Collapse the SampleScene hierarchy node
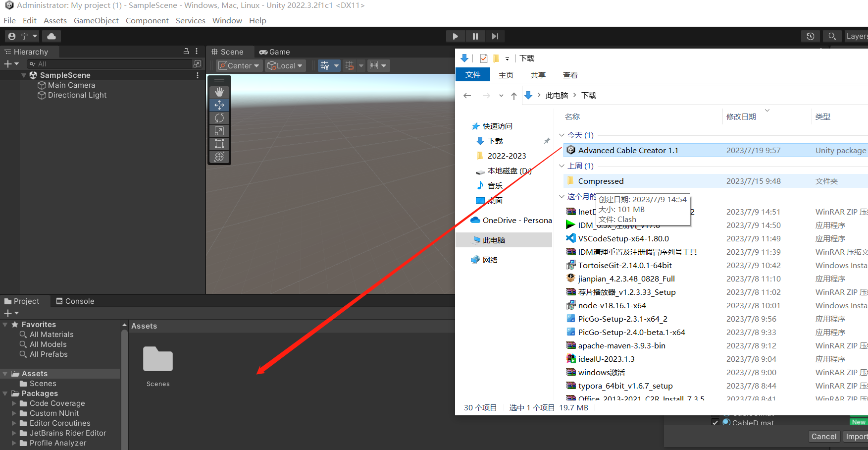Screen dimensions: 868x450 click(24, 75)
